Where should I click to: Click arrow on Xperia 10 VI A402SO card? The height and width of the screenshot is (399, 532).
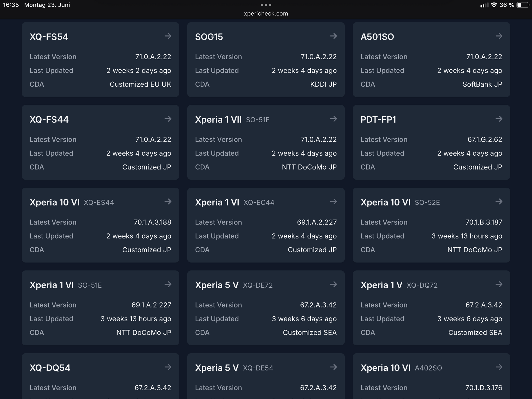(499, 367)
